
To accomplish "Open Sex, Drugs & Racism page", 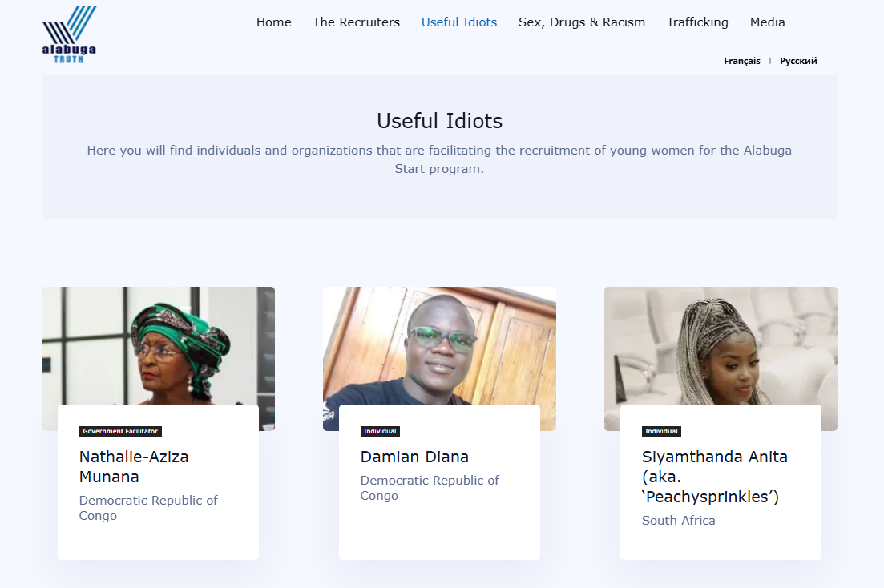I will point(582,22).
